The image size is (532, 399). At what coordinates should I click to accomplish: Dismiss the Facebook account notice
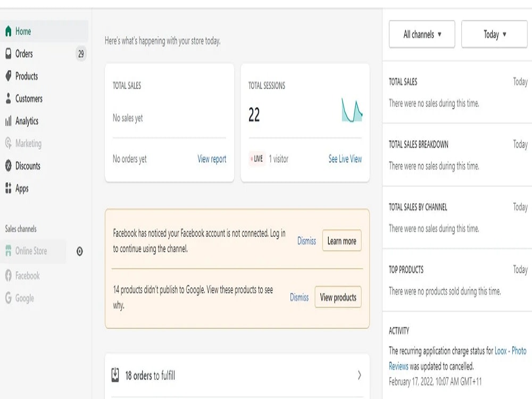[x=306, y=241]
